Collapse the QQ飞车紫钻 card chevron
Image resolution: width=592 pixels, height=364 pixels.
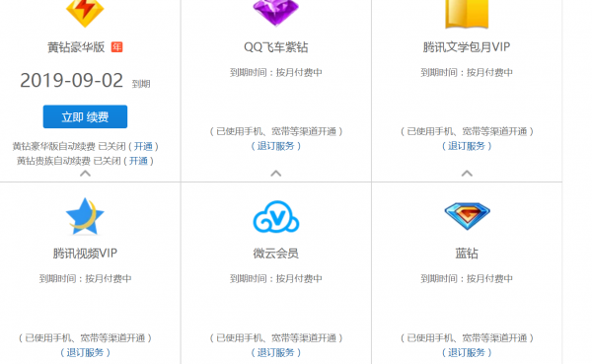(276, 174)
